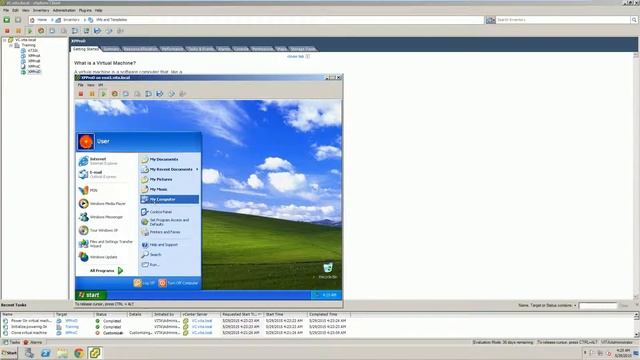Select the XPProA virtual machine in tree
Viewport: 640px width, 360px height.
coord(34,56)
